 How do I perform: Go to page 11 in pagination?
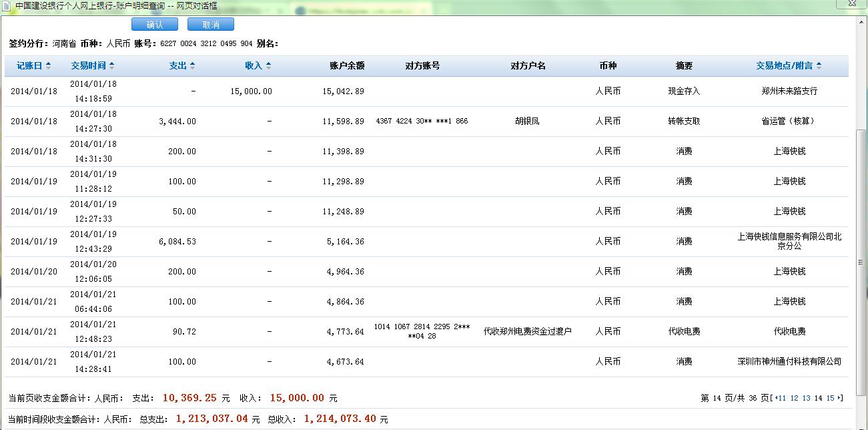coord(783,399)
